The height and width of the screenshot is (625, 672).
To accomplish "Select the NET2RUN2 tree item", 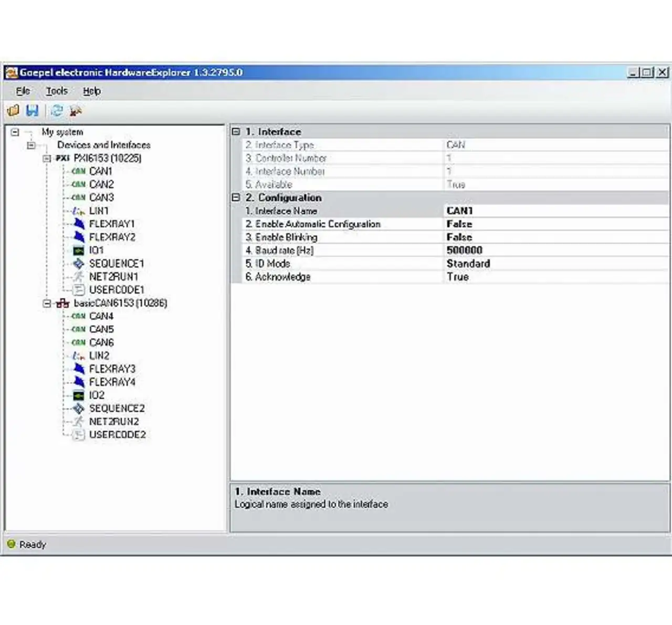I will pyautogui.click(x=114, y=421).
